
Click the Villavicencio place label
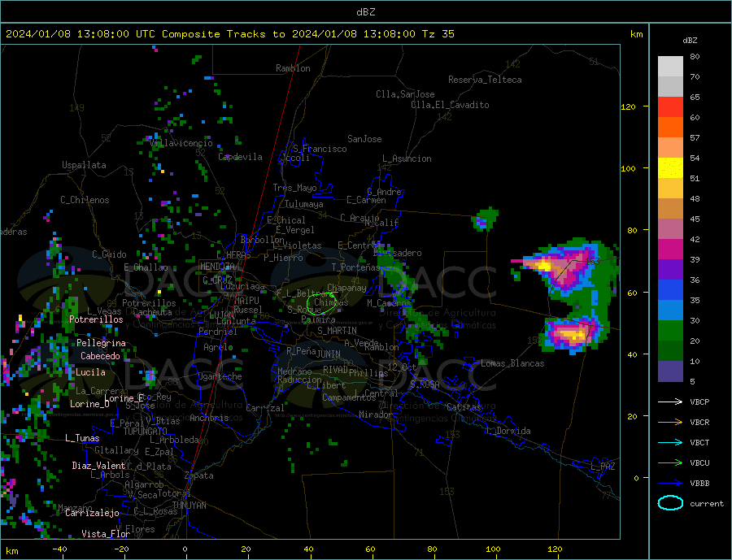pos(181,143)
